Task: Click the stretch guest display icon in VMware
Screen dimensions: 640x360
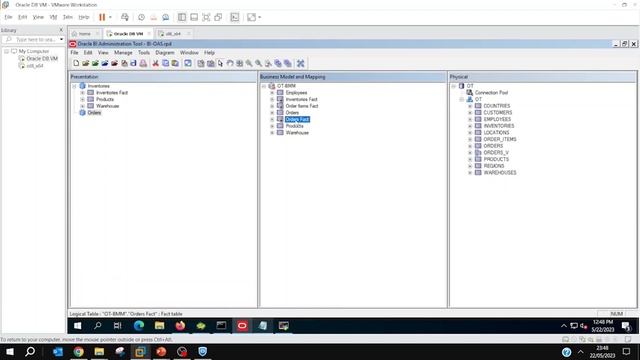Action: (251, 17)
